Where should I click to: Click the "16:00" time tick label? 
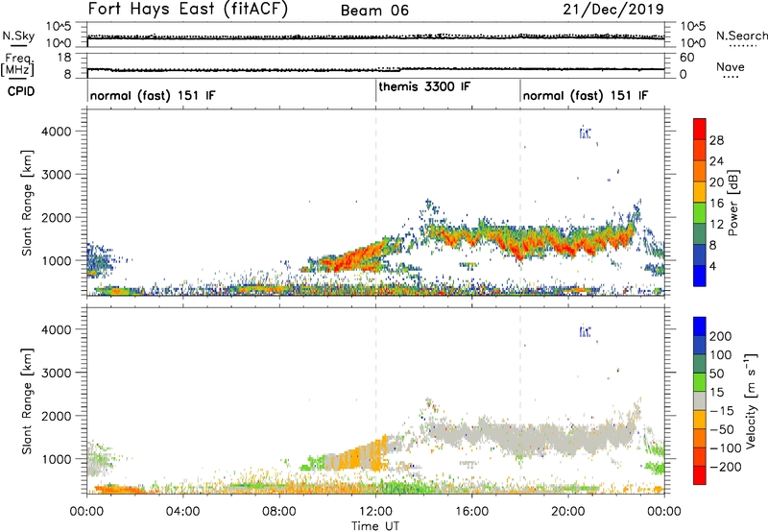(471, 512)
